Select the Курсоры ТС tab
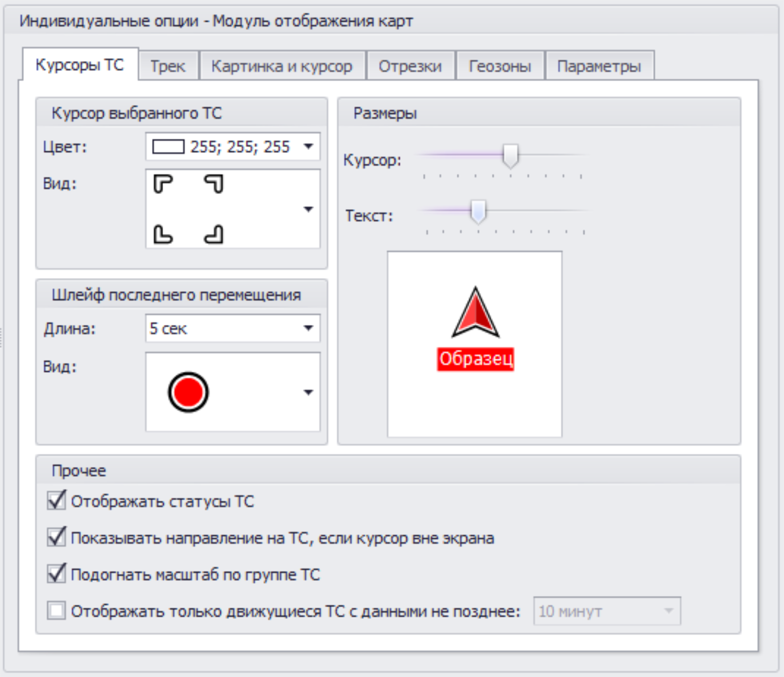This screenshot has height=677, width=784. click(80, 65)
